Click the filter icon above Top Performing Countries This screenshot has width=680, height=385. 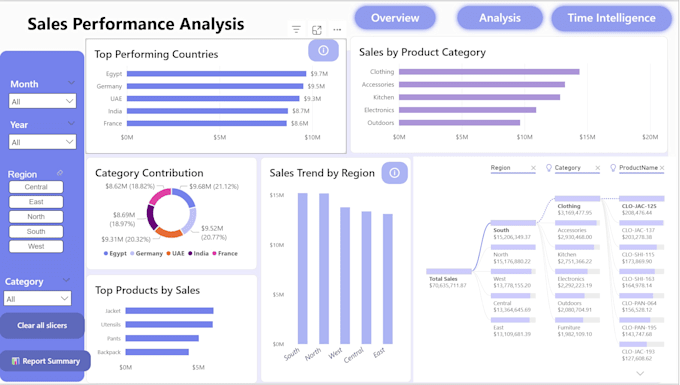tap(296, 29)
